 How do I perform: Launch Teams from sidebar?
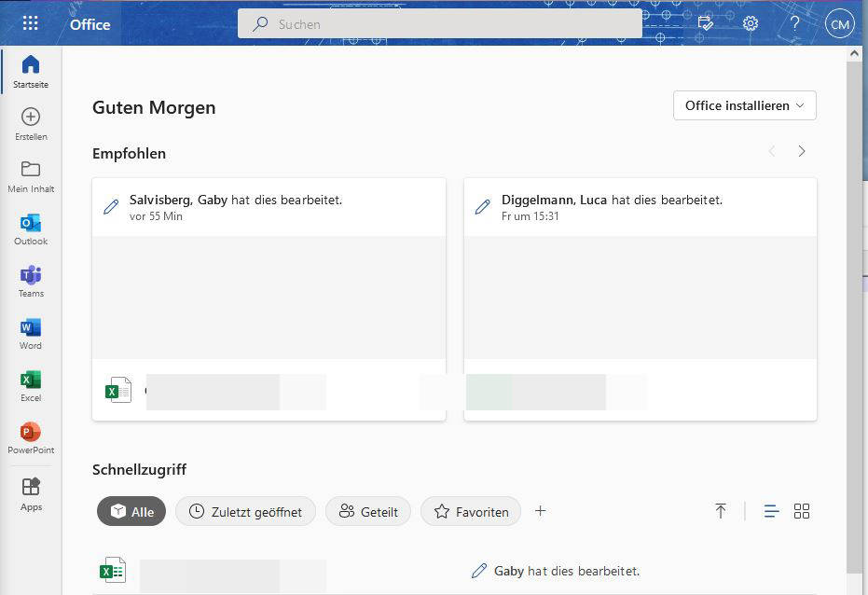pyautogui.click(x=31, y=281)
